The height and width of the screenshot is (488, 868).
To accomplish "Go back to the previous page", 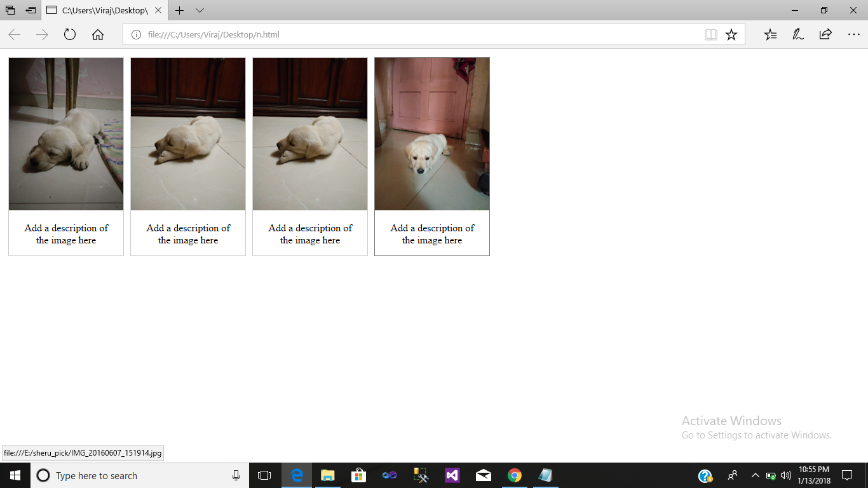I will (x=13, y=34).
